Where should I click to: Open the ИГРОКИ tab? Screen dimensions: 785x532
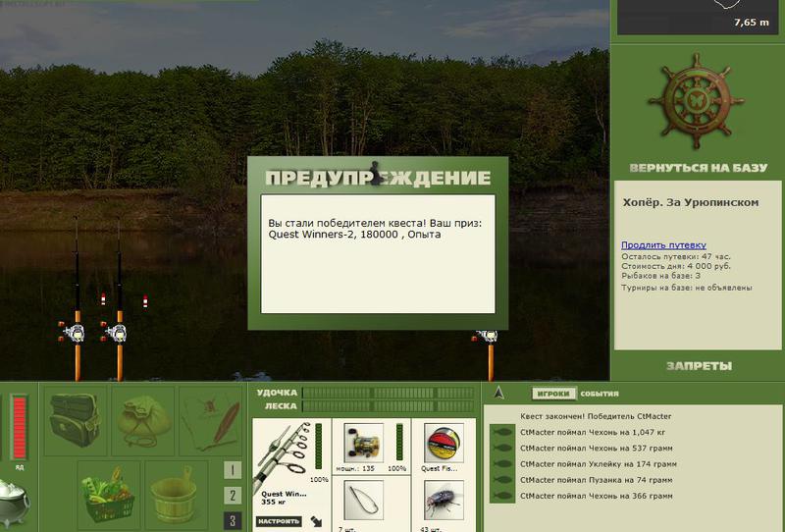553,394
